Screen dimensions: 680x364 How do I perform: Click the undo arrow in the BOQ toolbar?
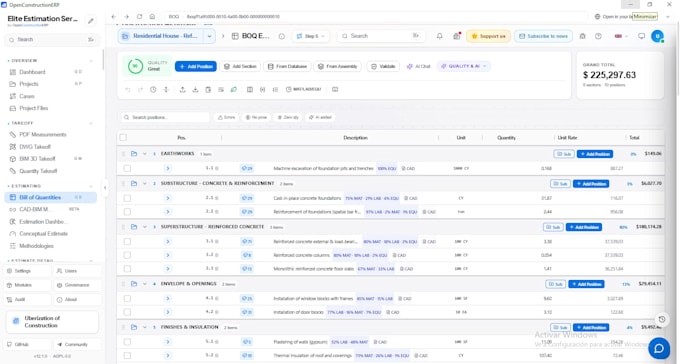(x=128, y=90)
